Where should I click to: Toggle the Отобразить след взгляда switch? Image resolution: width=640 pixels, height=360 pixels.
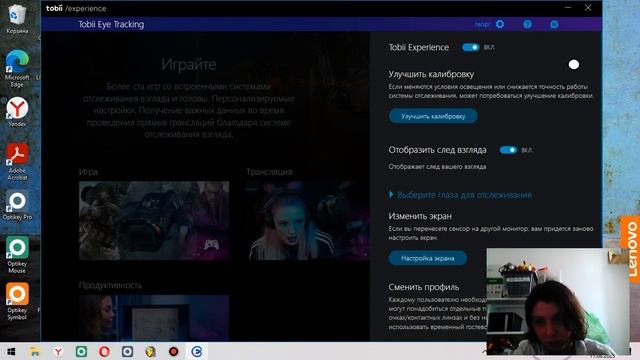(508, 150)
